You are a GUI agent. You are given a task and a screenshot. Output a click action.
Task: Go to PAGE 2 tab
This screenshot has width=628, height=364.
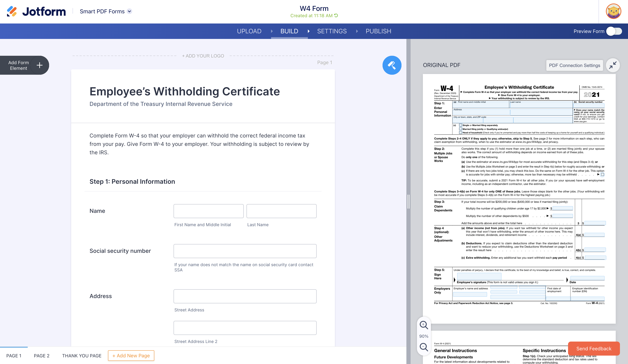[42, 356]
